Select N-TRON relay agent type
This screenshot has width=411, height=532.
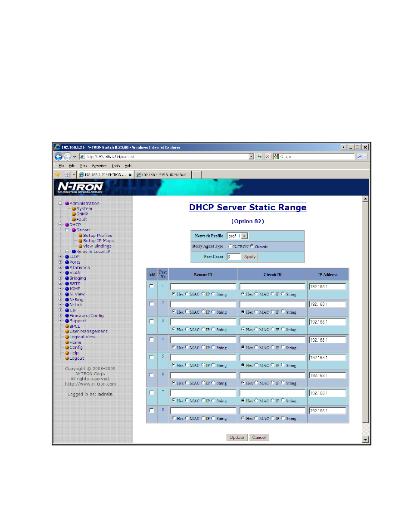click(x=230, y=246)
